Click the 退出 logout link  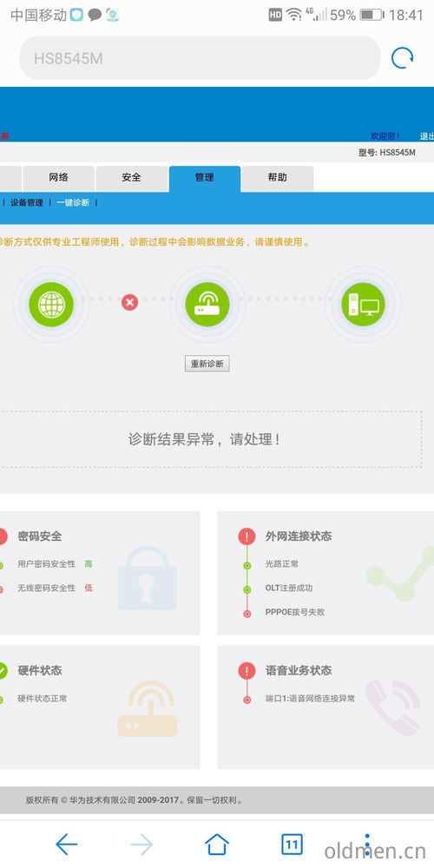(x=426, y=136)
